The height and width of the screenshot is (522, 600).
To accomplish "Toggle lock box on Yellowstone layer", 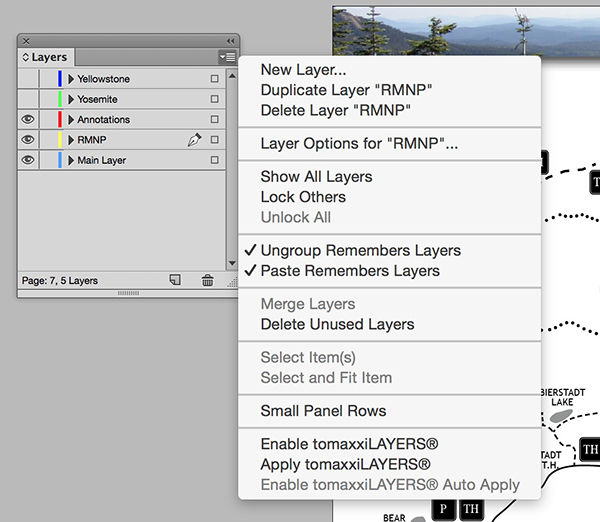I will pos(47,79).
